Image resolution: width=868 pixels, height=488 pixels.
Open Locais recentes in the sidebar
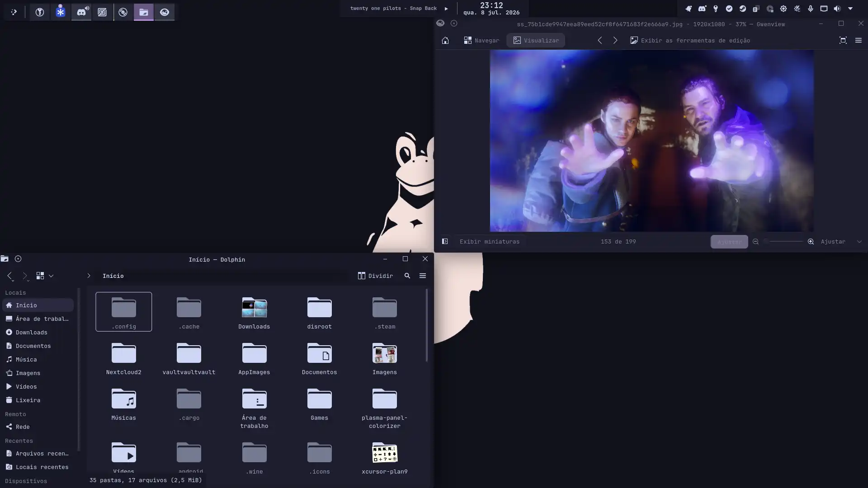pos(38,467)
